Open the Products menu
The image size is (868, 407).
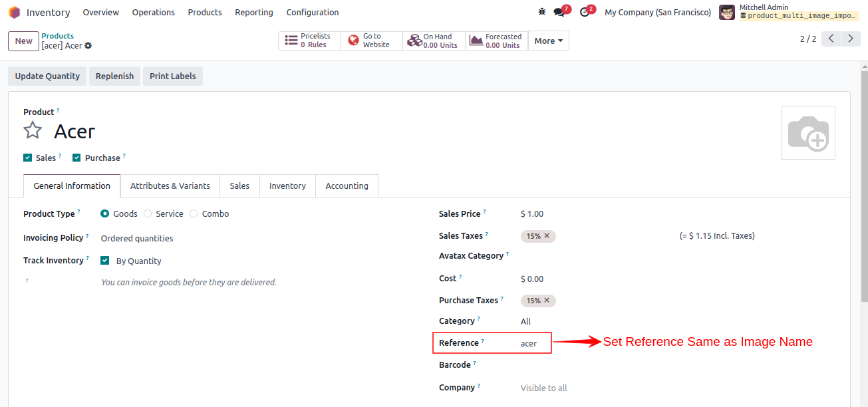click(x=205, y=12)
